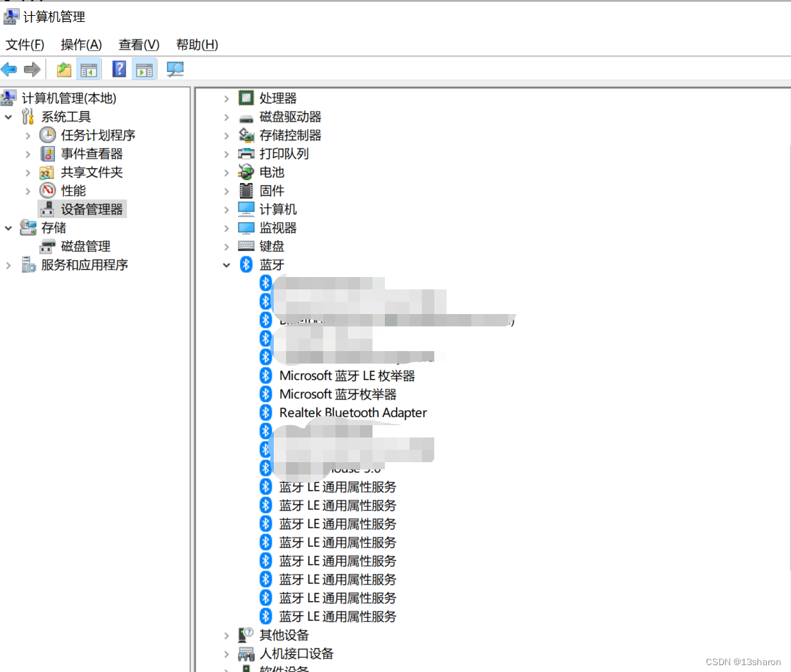Expand the 计算机 device category

226,210
